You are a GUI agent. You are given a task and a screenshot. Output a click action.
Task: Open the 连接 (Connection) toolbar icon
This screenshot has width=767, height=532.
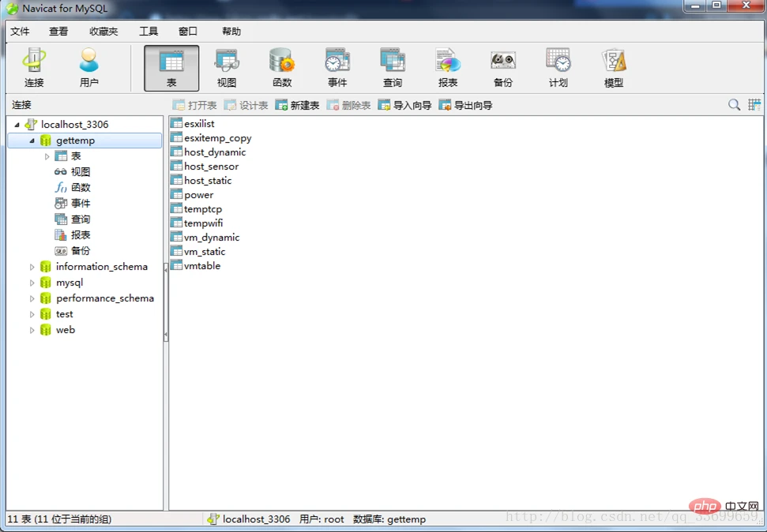point(34,69)
